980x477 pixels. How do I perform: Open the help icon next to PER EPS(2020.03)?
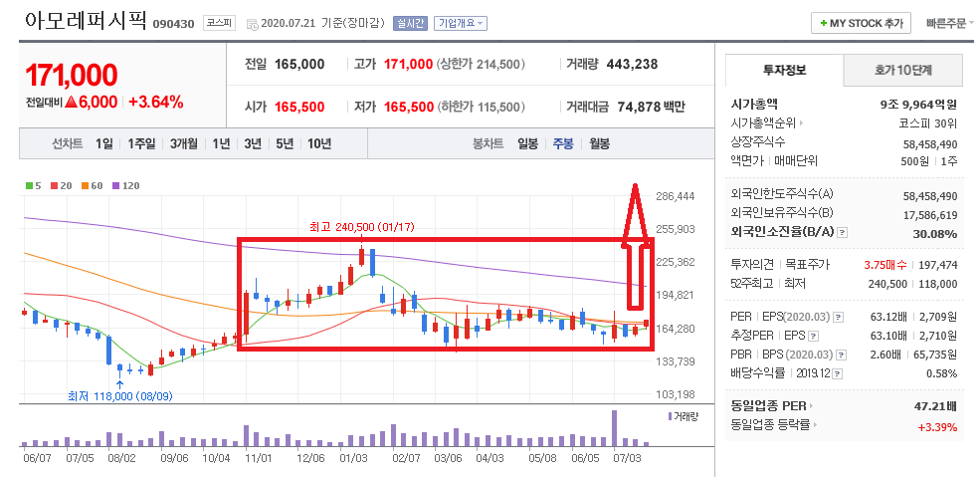839,317
